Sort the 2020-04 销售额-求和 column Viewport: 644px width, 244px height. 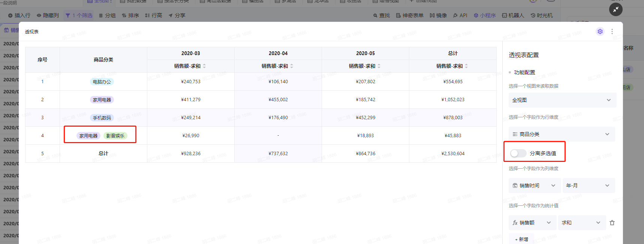[292, 66]
